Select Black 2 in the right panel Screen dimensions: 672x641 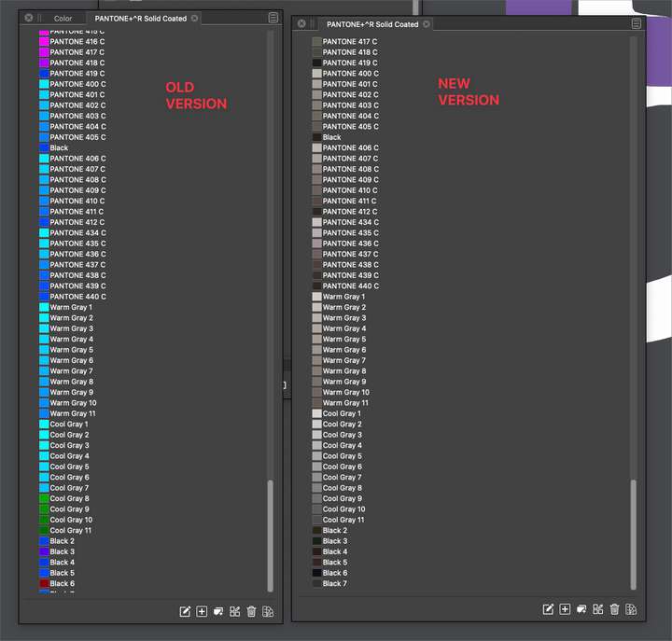pos(335,531)
